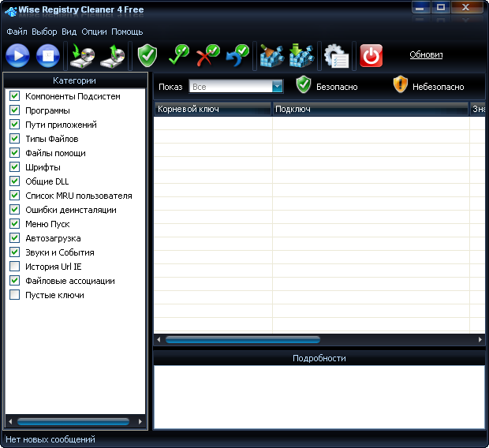Click categories panel scrollbar thumb
Image resolution: width=489 pixels, height=448 pixels.
[73, 421]
